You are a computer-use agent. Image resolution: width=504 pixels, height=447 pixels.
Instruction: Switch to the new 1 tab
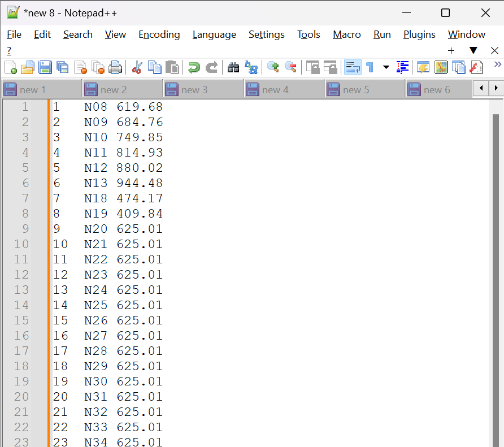pos(42,89)
